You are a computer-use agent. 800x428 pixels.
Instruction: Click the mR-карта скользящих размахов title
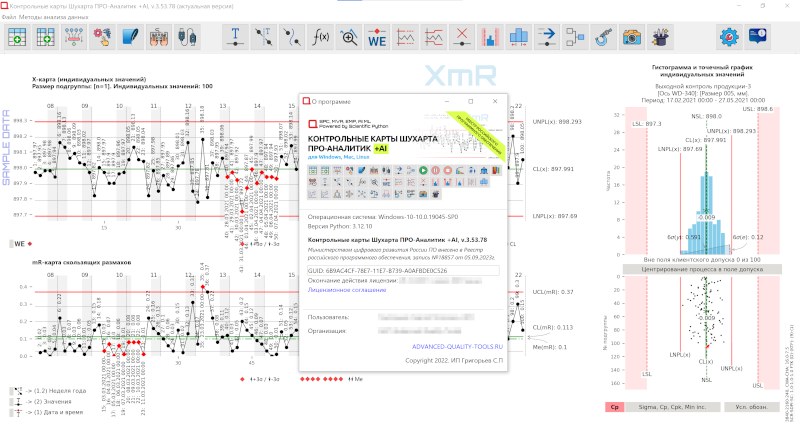pyautogui.click(x=82, y=262)
